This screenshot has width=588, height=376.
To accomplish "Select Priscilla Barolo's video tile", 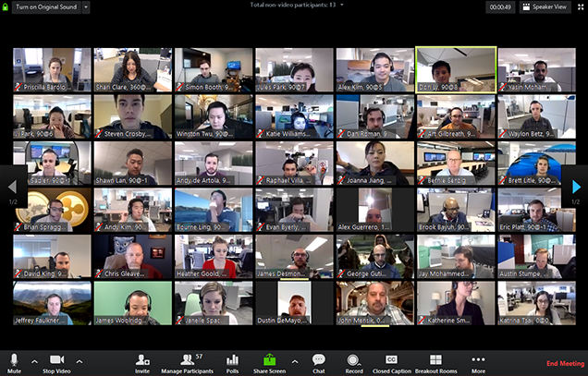I will click(52, 69).
